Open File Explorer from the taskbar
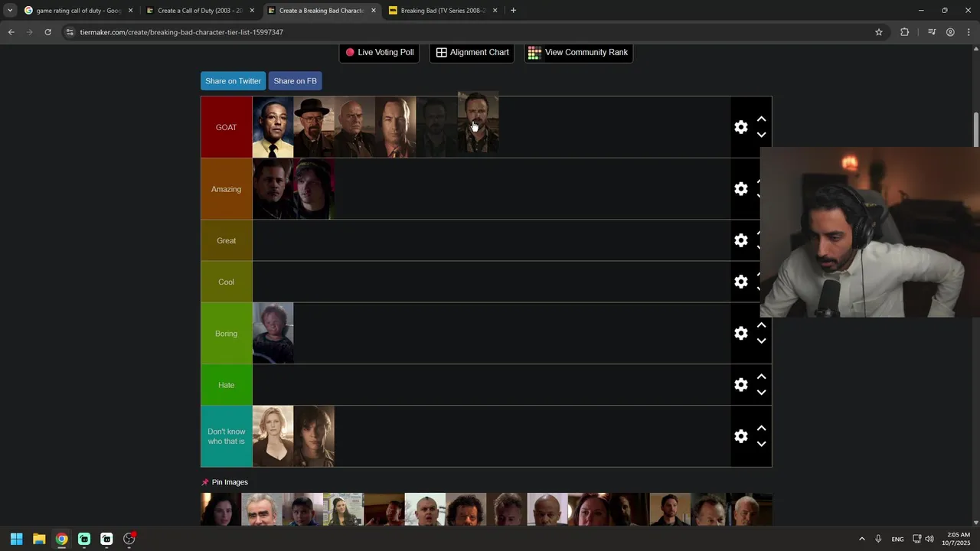 pyautogui.click(x=39, y=539)
